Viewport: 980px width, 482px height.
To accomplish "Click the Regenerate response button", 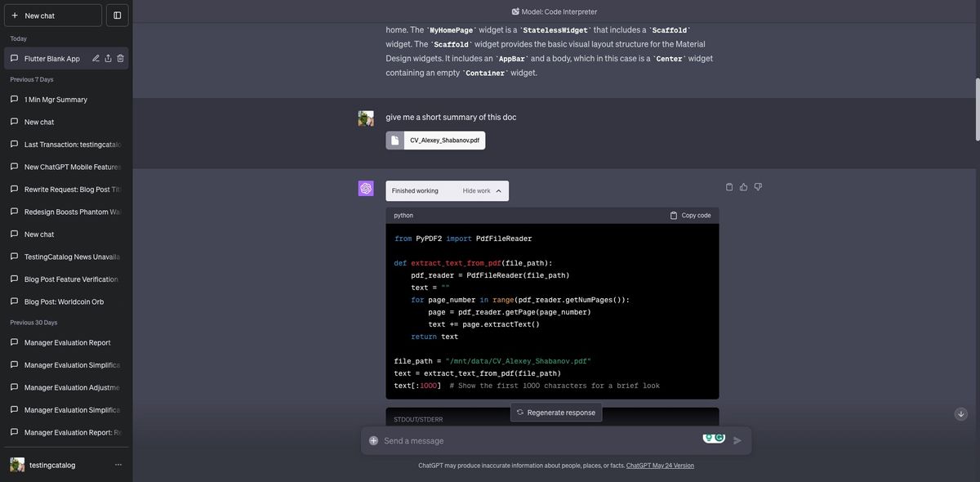I will click(555, 412).
